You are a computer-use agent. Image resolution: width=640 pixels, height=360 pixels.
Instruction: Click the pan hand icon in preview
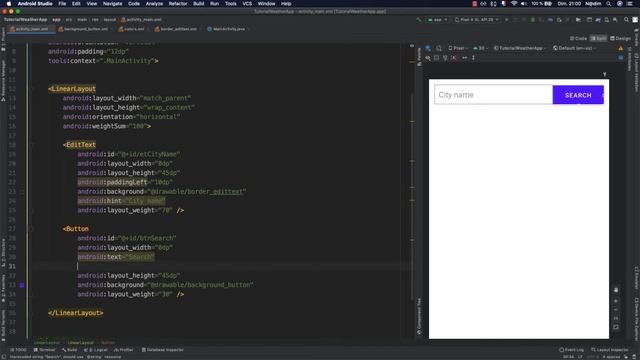click(616, 290)
